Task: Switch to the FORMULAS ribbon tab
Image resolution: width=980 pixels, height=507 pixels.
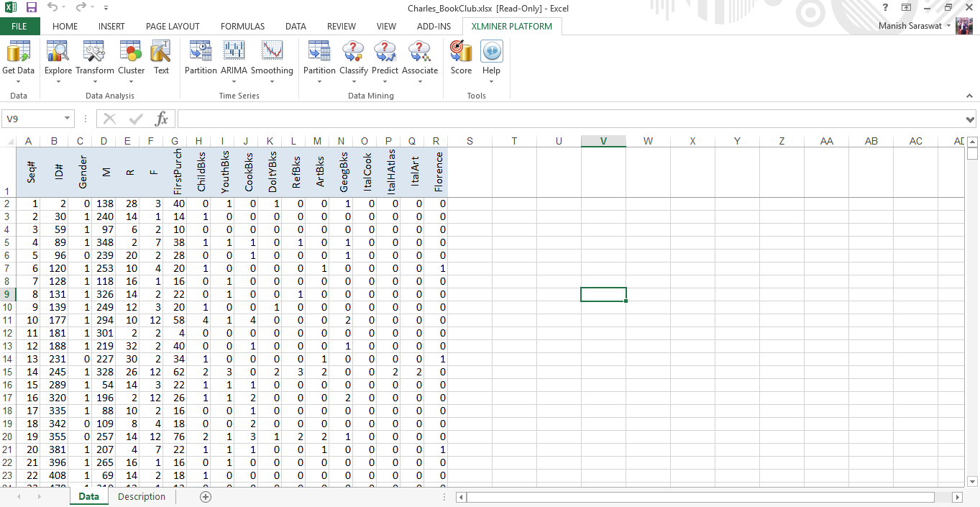Action: coord(242,27)
